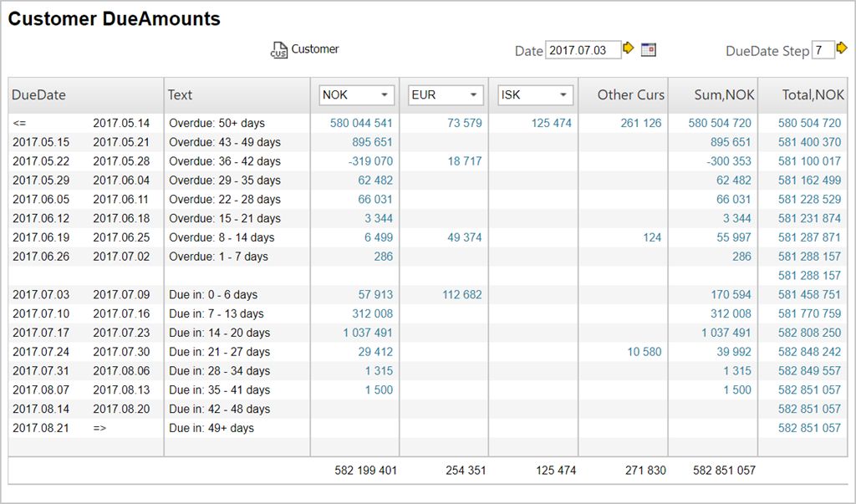Open the 10 580 Other Curs amount
856x504 pixels.
pos(644,352)
